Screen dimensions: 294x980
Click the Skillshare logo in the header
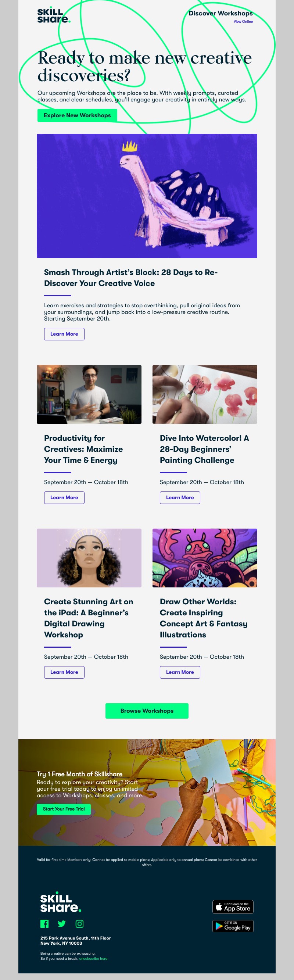pos(53,16)
